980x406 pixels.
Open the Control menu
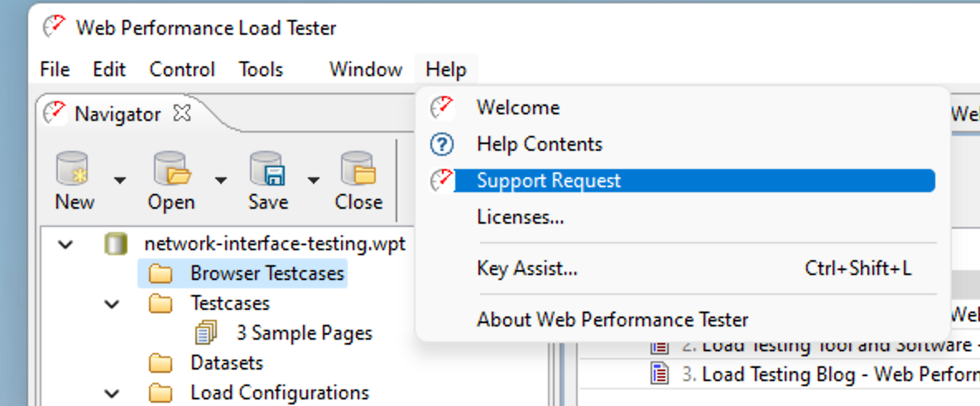(182, 69)
